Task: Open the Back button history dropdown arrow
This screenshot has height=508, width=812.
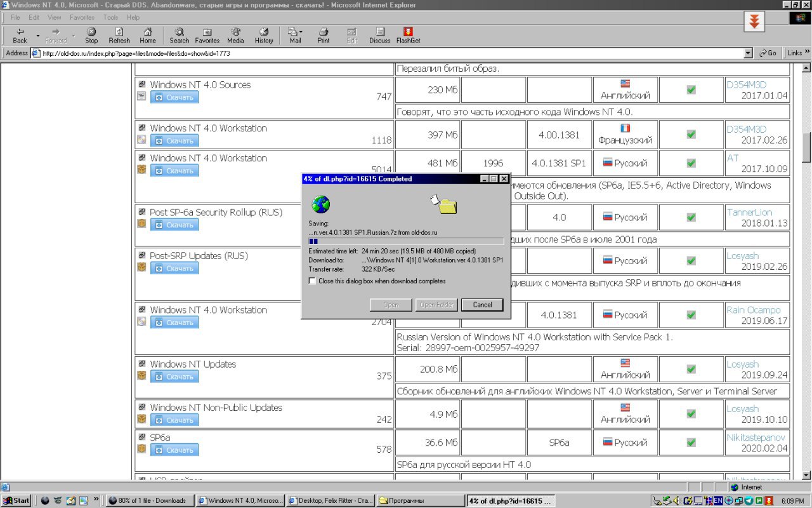Action: coord(37,36)
